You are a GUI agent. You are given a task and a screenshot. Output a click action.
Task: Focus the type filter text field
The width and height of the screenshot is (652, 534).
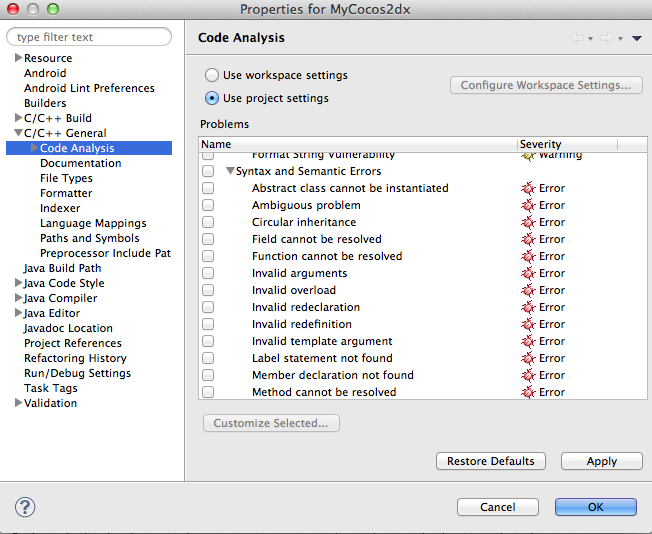[89, 37]
